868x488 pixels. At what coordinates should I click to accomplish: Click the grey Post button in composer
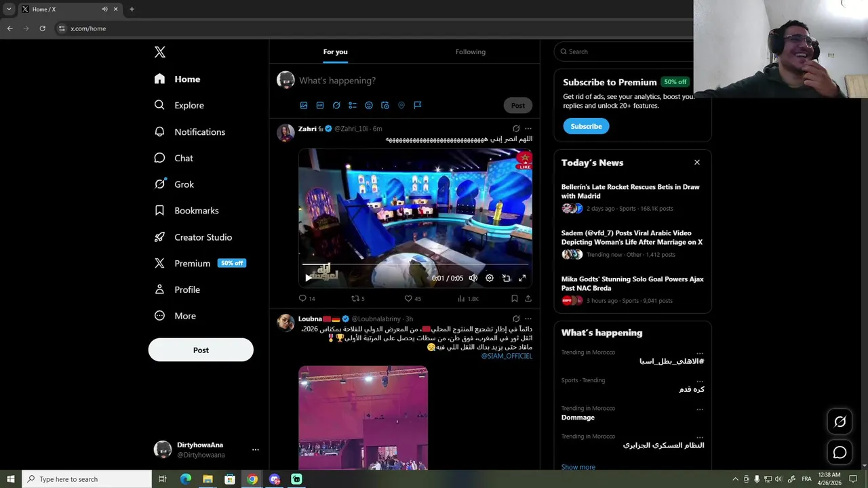[x=518, y=105]
